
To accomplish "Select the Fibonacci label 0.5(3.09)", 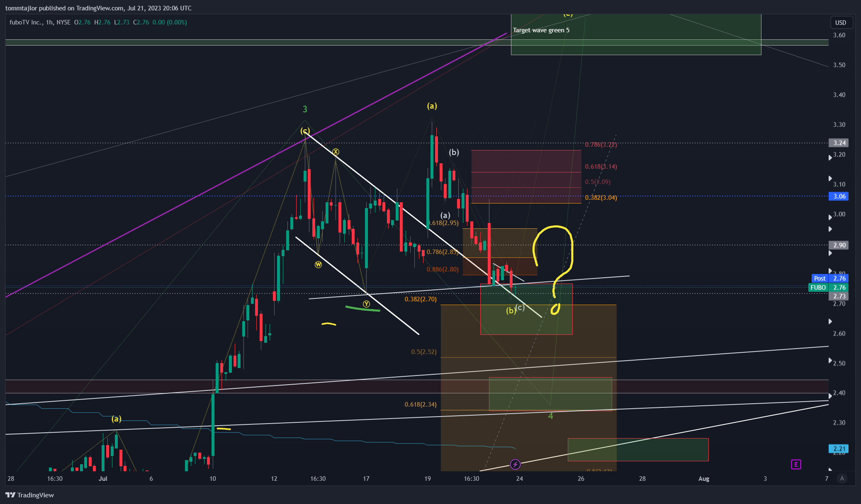I will point(598,182).
